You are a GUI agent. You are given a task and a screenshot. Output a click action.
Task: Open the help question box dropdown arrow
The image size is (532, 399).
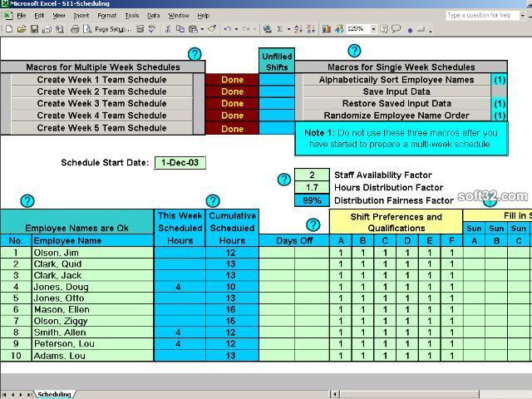522,15
